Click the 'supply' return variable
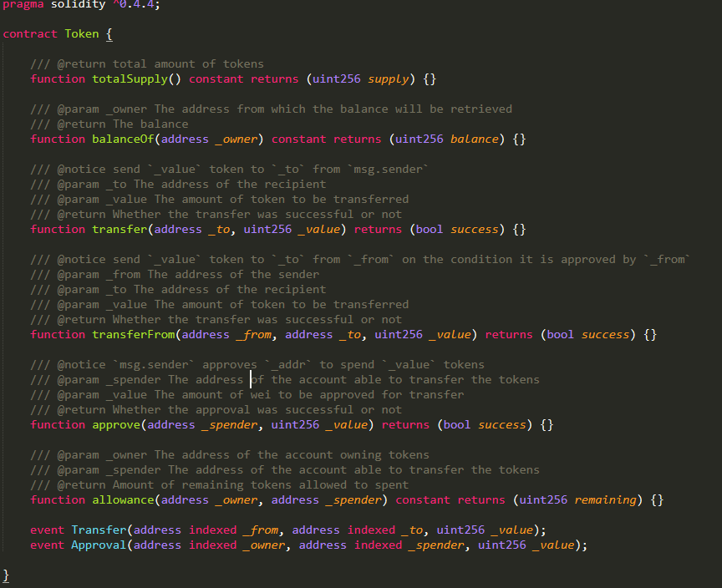This screenshot has height=588, width=722. point(389,79)
